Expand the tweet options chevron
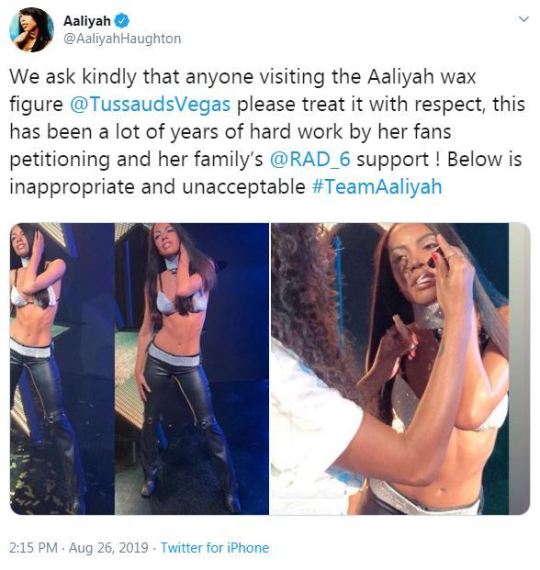 tap(523, 19)
